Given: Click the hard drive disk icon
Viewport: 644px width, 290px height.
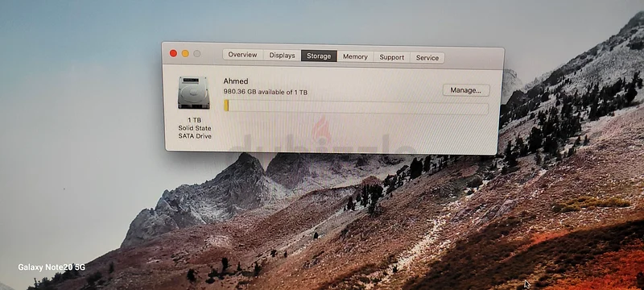Looking at the screenshot, I should pyautogui.click(x=194, y=93).
